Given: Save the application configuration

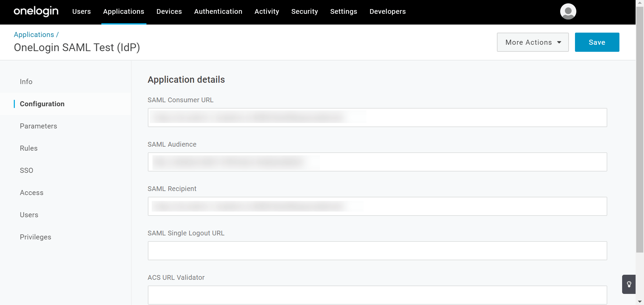Looking at the screenshot, I should click(597, 42).
